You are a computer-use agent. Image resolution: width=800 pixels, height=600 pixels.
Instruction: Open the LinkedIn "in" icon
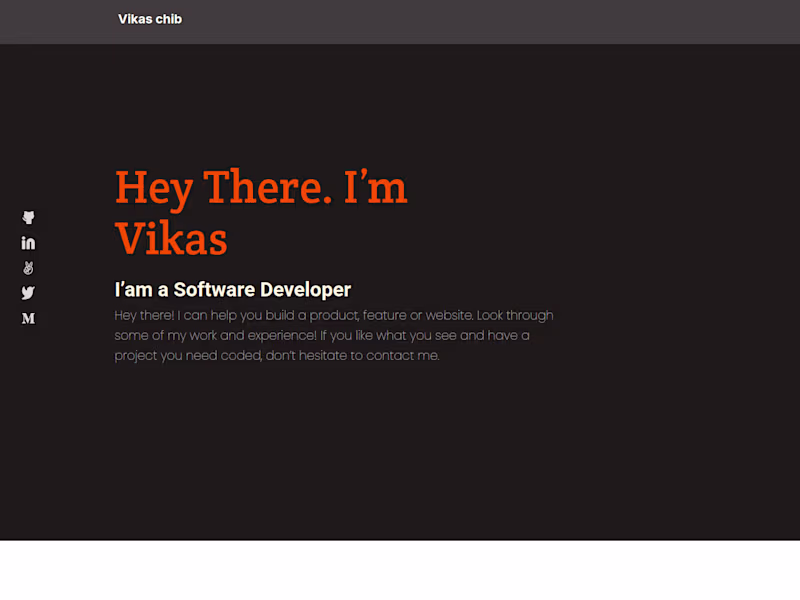pyautogui.click(x=28, y=242)
